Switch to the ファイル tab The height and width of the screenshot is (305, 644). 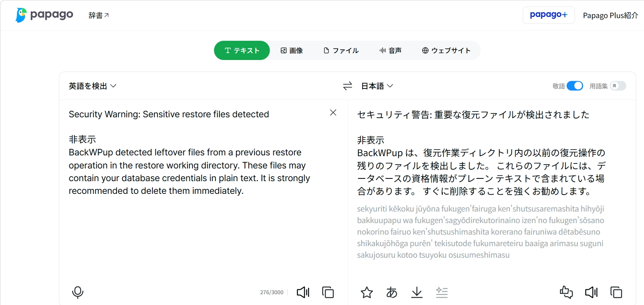tap(341, 50)
